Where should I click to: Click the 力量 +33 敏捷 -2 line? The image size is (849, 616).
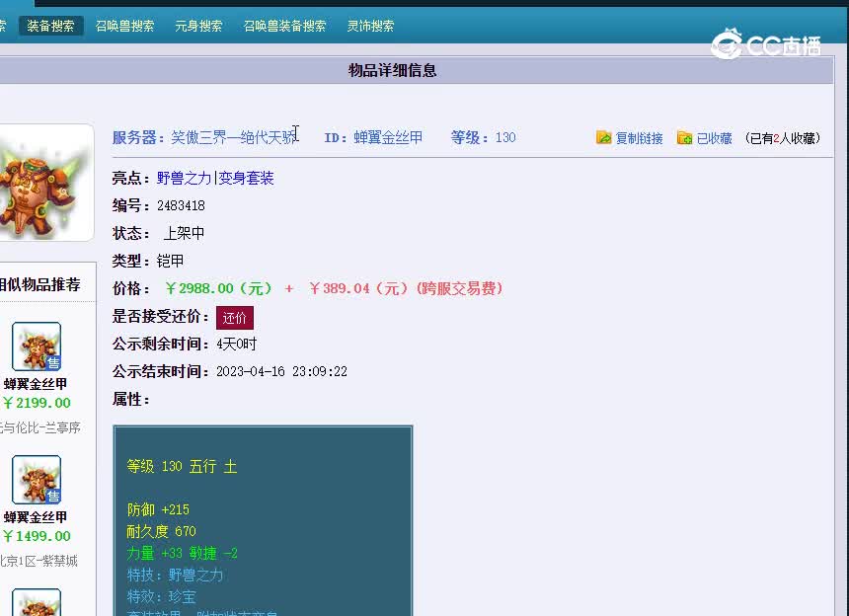pyautogui.click(x=182, y=553)
